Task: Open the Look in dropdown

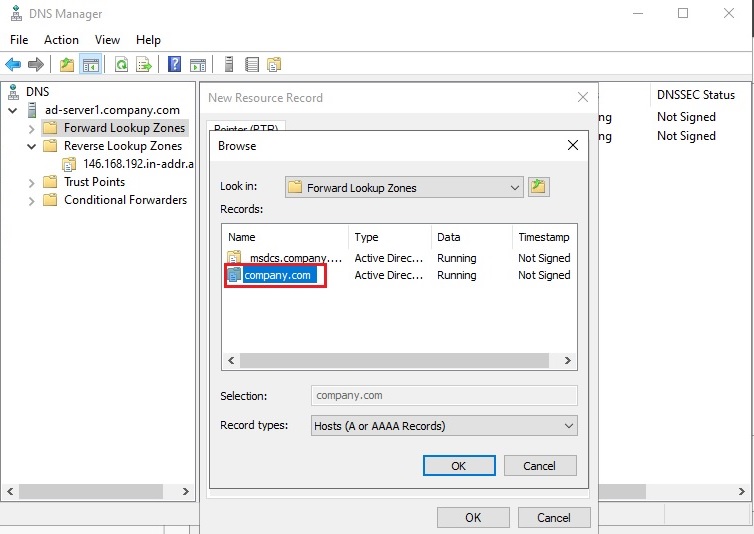Action: click(x=515, y=187)
